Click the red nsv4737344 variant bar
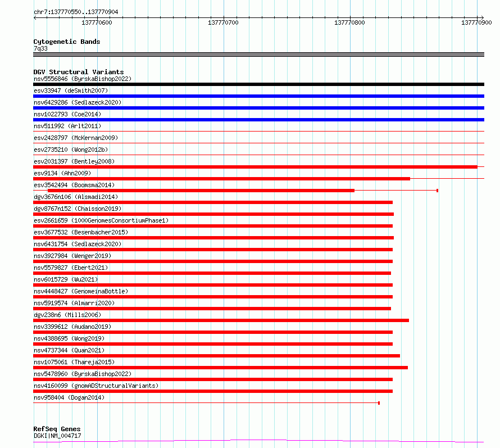 coord(216,356)
